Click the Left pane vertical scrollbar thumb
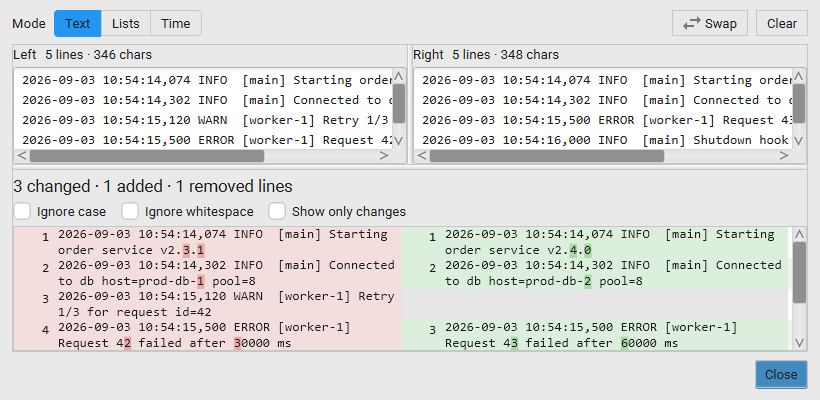820x400 pixels. tap(398, 104)
